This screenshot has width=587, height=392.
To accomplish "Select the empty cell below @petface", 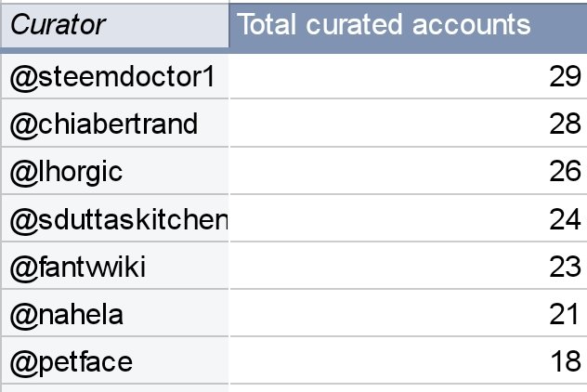I will point(113,388).
